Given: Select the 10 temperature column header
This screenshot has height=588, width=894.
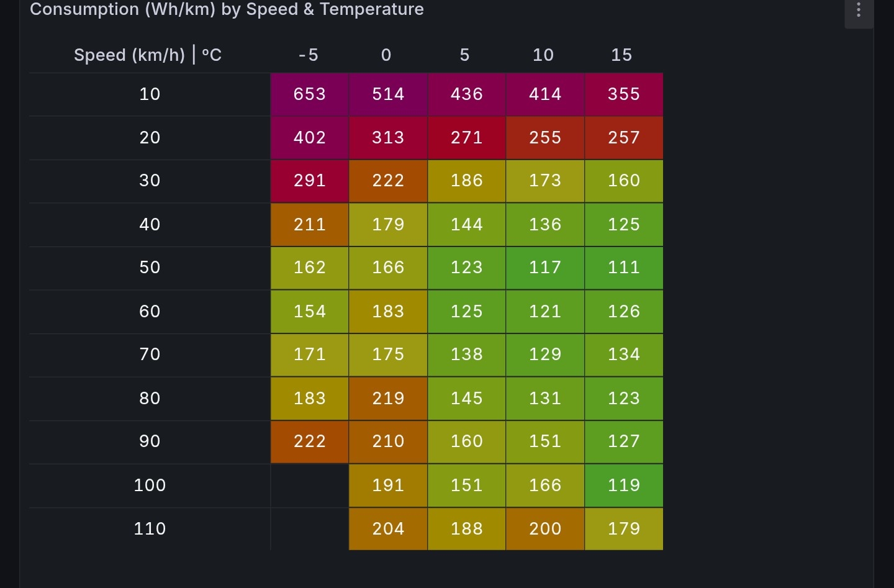Looking at the screenshot, I should (x=544, y=55).
